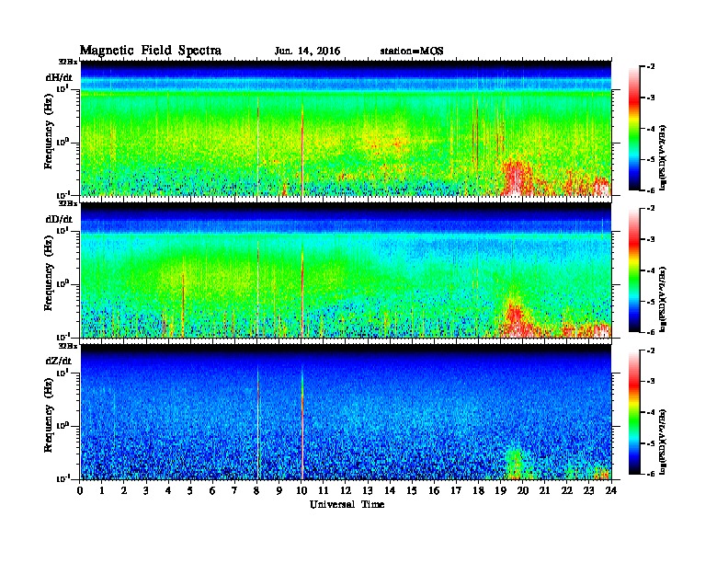
Task: Click hour 14 on the time axis
Action: tap(390, 491)
